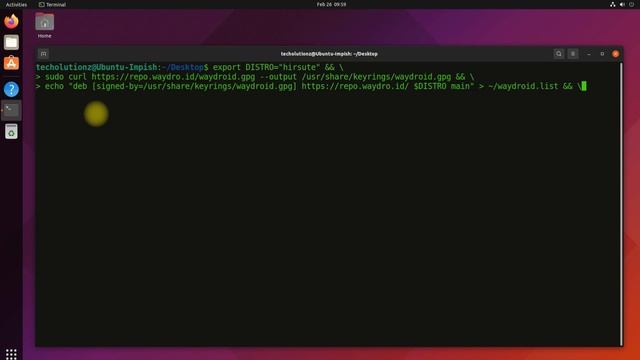This screenshot has width=640, height=360.
Task: Launch Ubuntu Software from the dock
Action: pyautogui.click(x=11, y=64)
